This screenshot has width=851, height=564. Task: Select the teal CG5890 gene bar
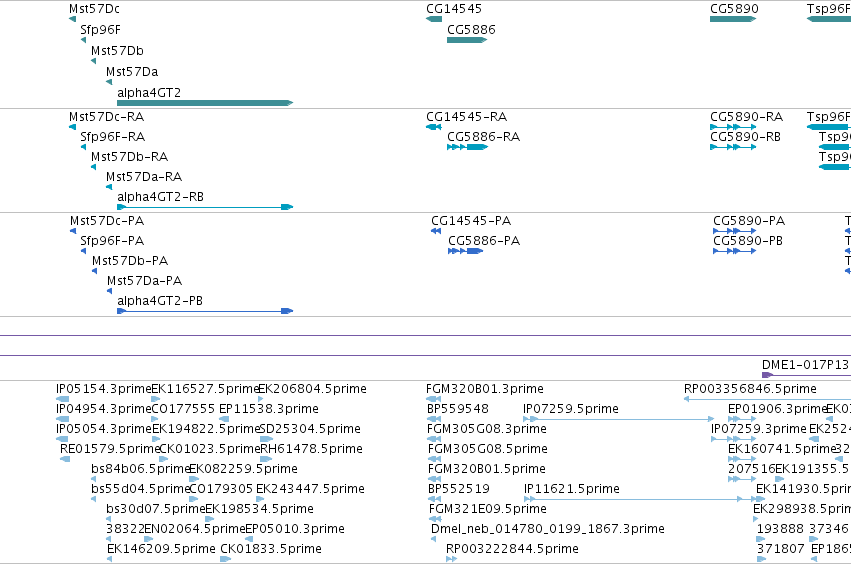[733, 19]
